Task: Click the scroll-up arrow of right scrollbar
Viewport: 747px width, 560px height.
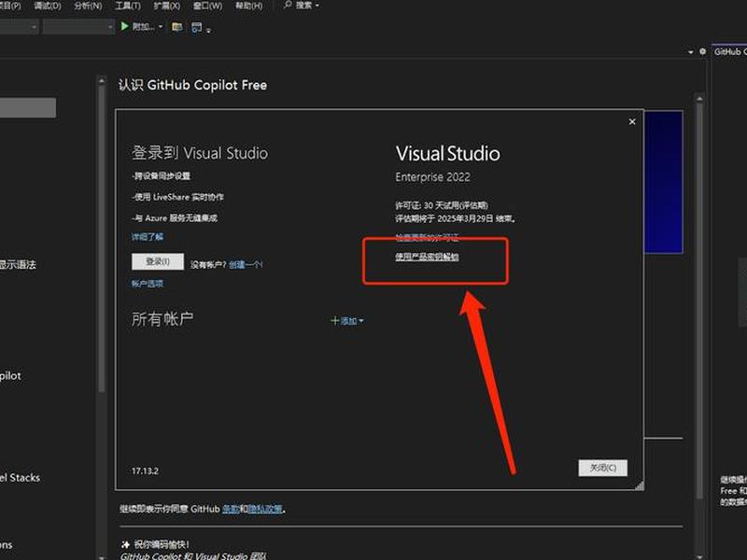Action: [699, 99]
